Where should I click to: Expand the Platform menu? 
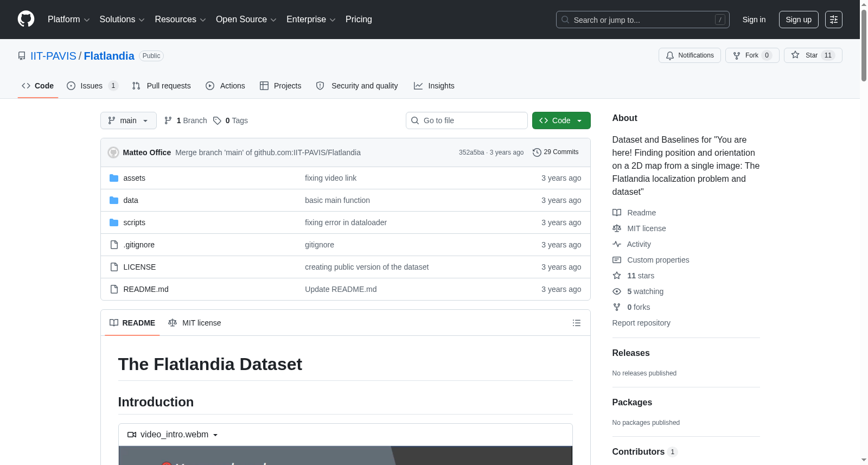coord(68,20)
